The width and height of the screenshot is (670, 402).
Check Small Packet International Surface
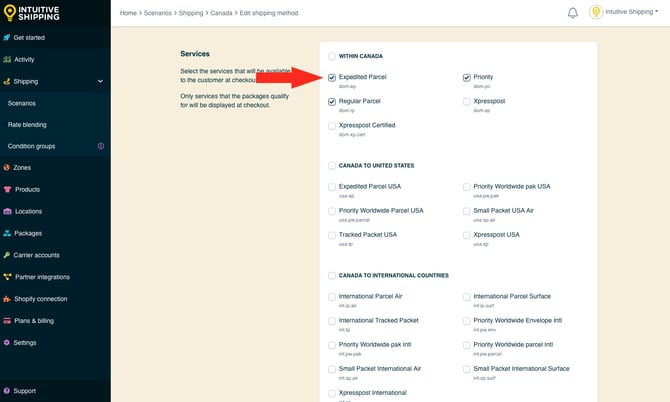click(x=467, y=369)
